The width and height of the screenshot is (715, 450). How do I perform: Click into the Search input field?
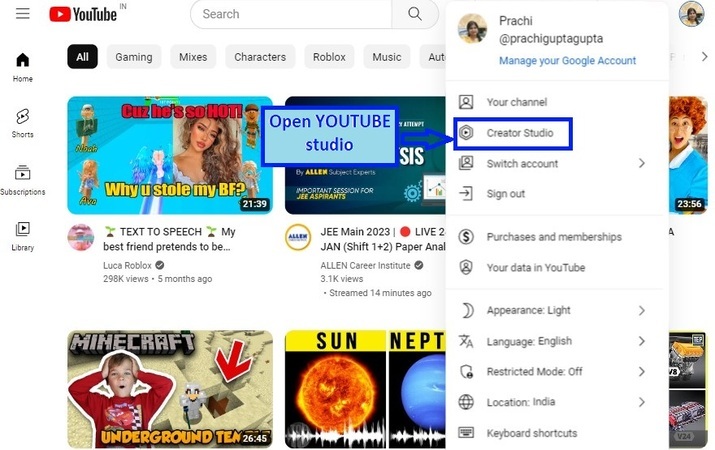coord(291,14)
